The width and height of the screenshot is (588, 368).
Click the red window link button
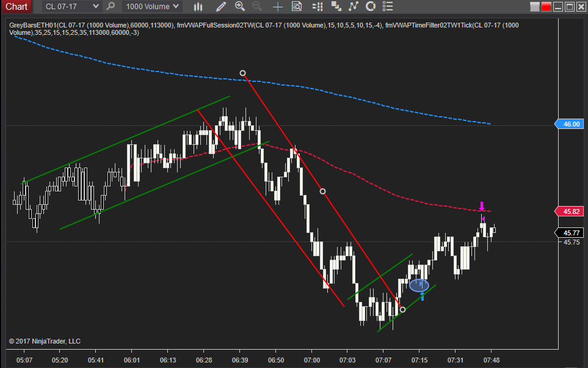coord(546,7)
